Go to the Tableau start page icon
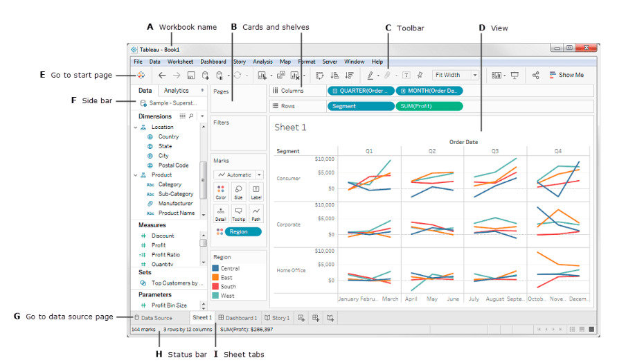644x363 pixels. [x=141, y=75]
